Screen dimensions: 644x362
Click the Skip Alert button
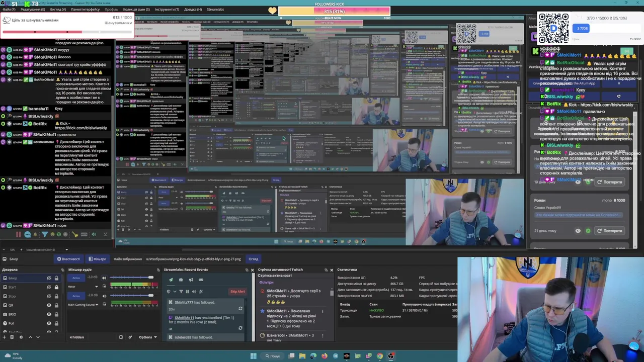(237, 292)
